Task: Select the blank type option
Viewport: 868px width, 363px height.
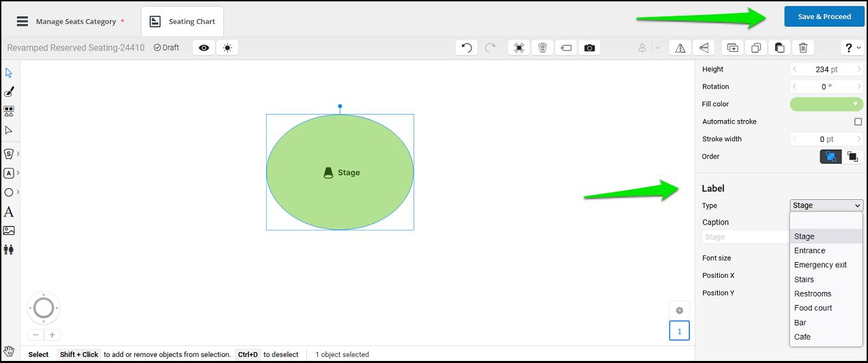Action: [826, 221]
